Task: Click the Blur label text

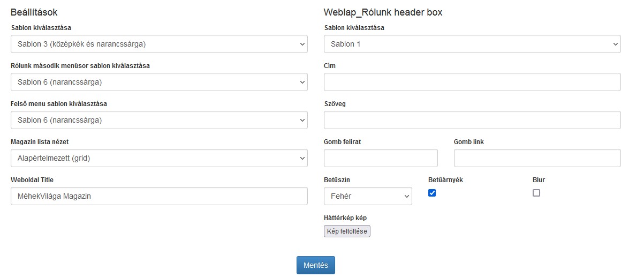Action: click(539, 180)
